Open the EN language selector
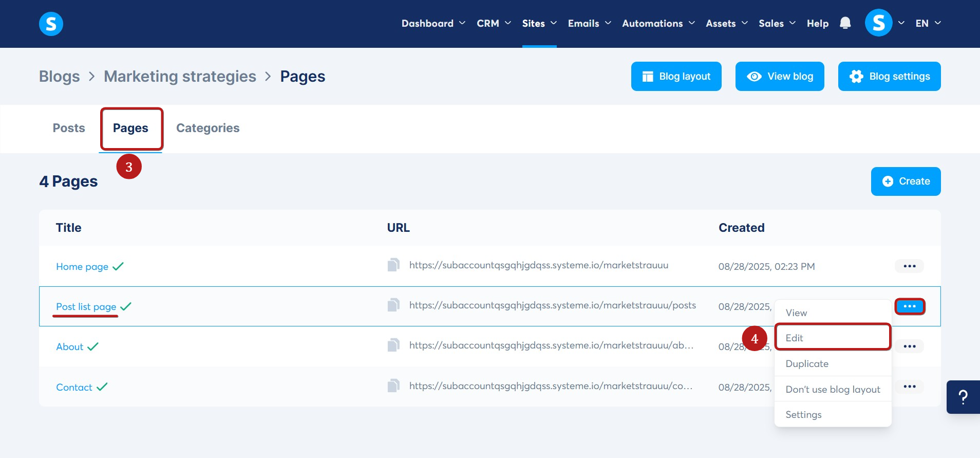 [x=928, y=23]
